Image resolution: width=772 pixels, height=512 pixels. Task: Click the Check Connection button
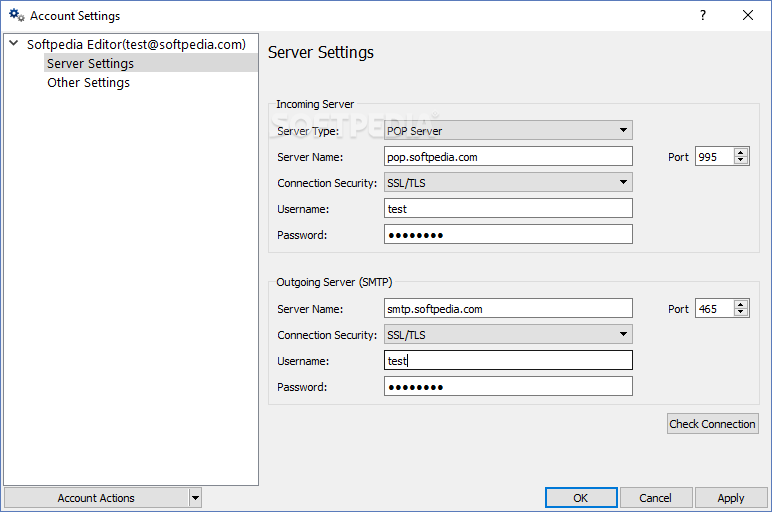click(x=712, y=424)
